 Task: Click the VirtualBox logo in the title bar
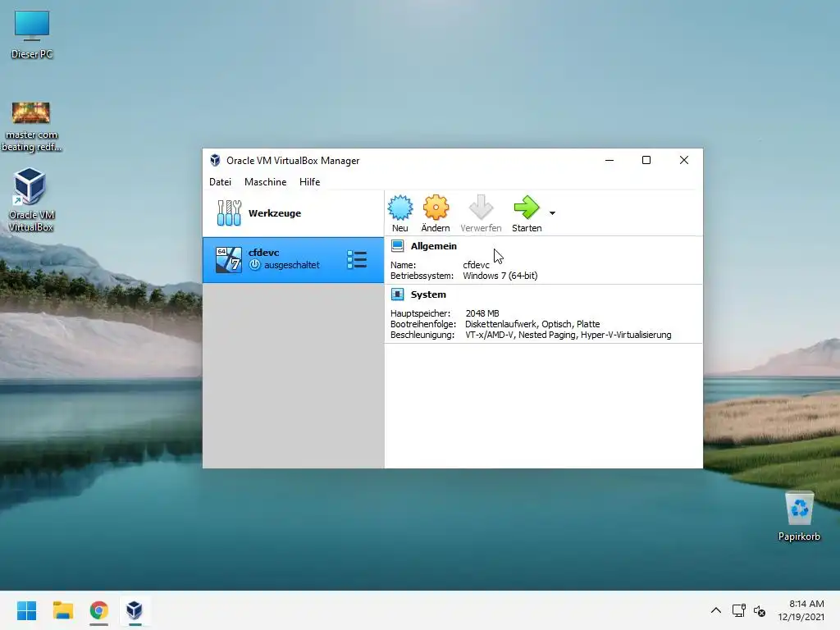215,160
